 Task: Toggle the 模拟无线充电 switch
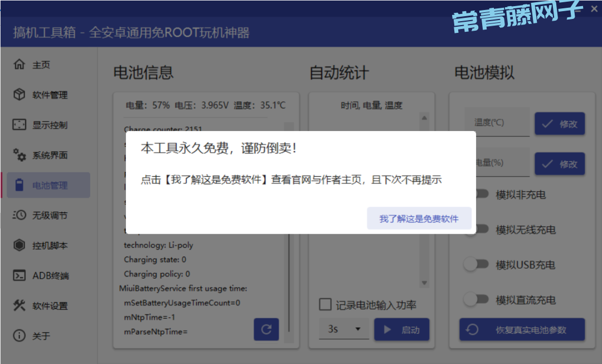[477, 230]
